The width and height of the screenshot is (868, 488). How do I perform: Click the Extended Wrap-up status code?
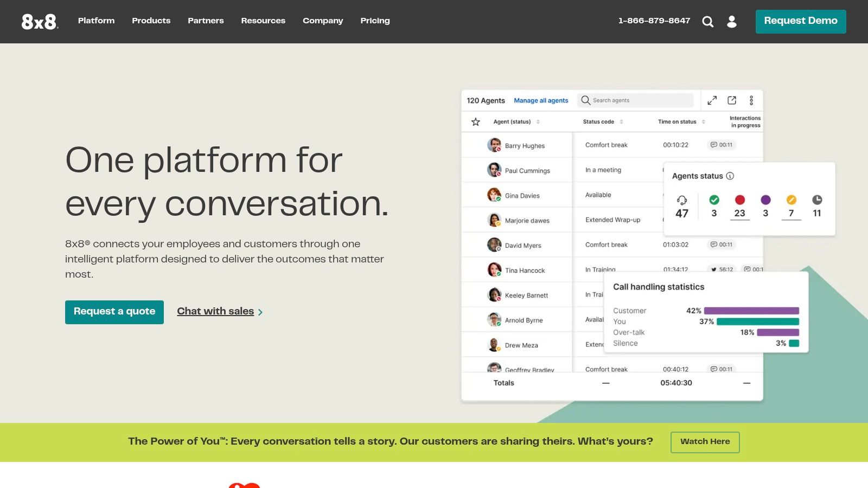[612, 220]
